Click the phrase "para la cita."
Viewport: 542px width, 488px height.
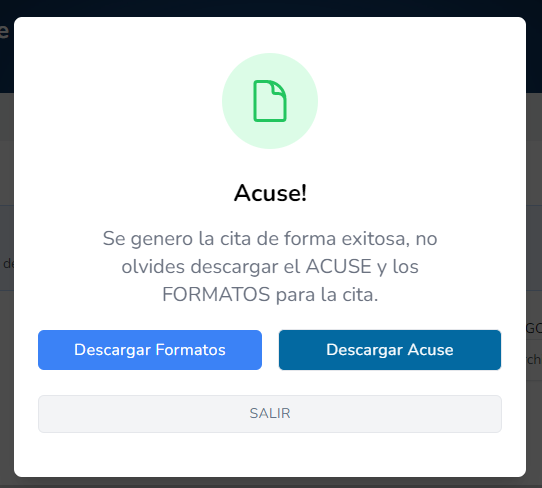point(327,295)
